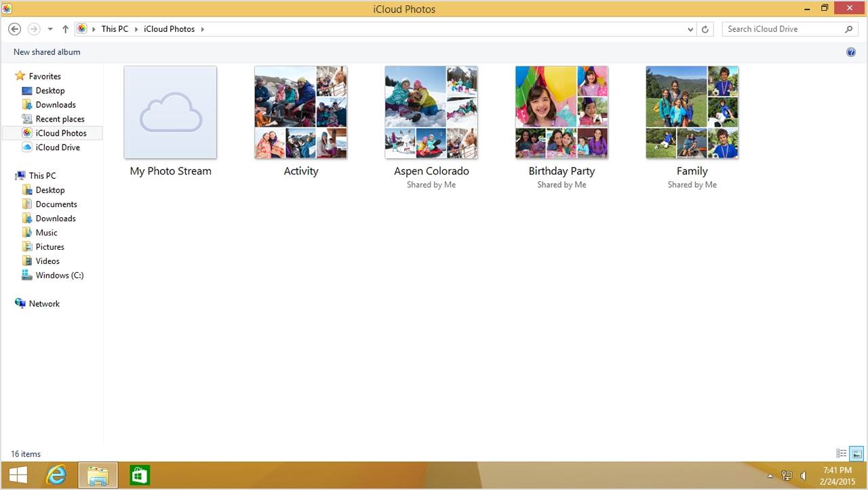This screenshot has height=490, width=868.
Task: Select iCloud Drive in Favorites
Action: tap(57, 147)
